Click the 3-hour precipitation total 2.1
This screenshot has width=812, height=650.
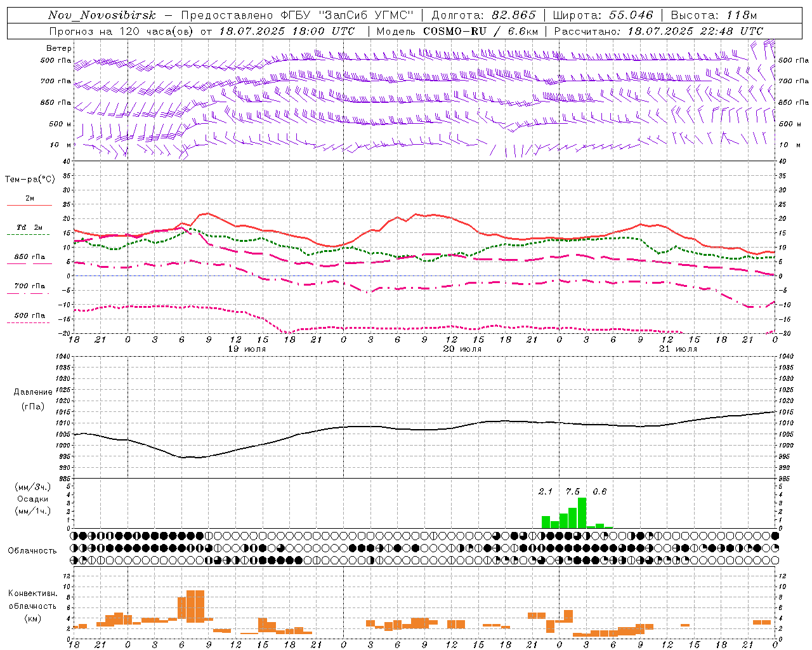pyautogui.click(x=546, y=491)
